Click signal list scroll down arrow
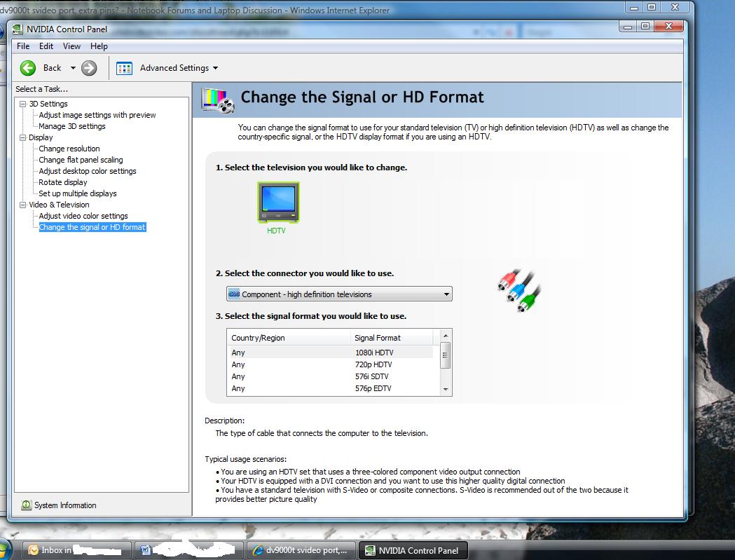 (446, 389)
